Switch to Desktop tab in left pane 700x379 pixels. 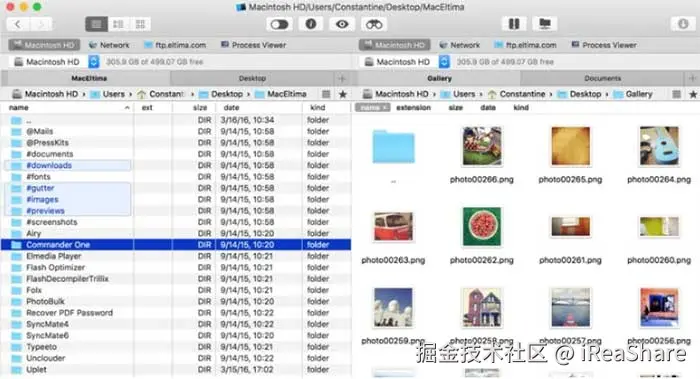(252, 78)
